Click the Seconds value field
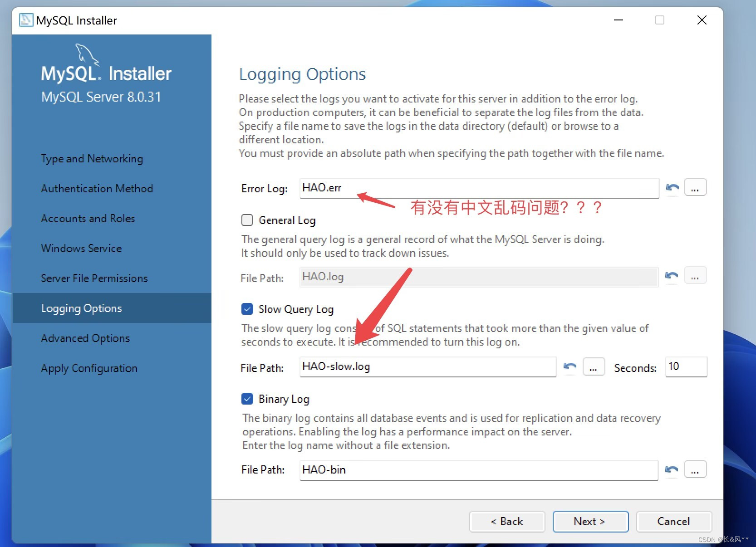 point(686,366)
